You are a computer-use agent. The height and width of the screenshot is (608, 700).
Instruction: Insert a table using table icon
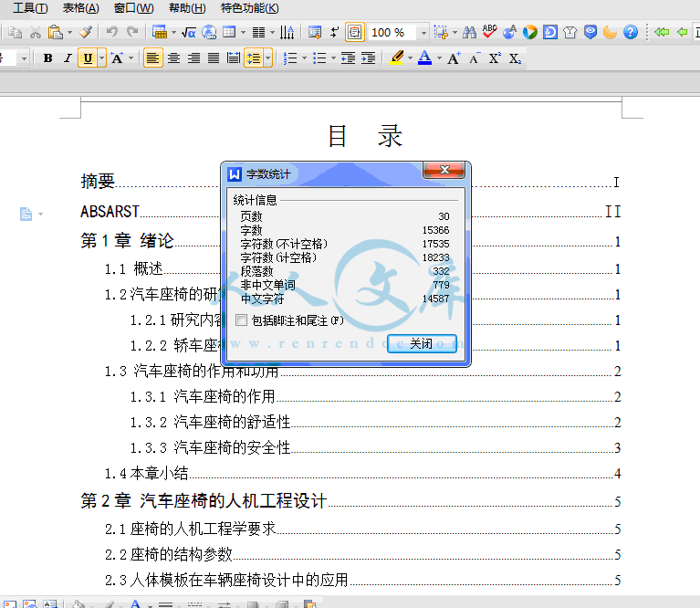pyautogui.click(x=160, y=32)
